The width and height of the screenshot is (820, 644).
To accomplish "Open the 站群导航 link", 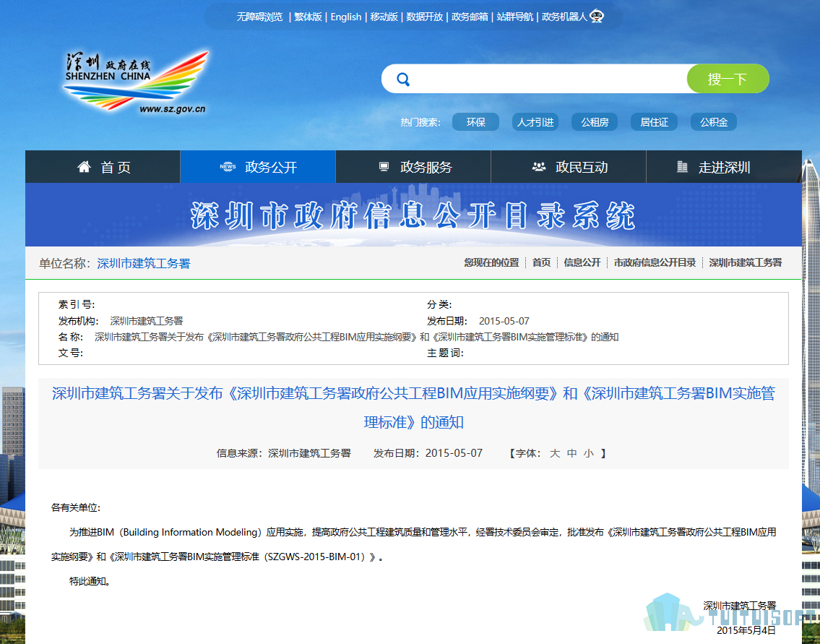I will [514, 17].
